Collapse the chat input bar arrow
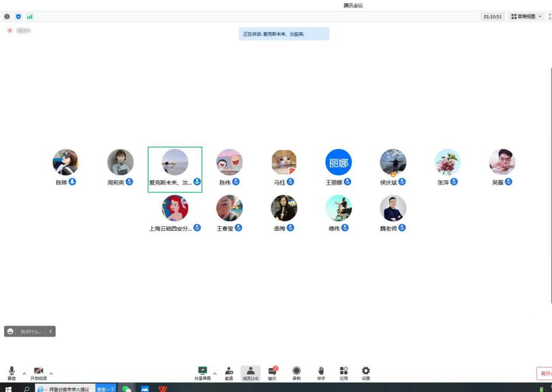Screen dimensions: 552x392 pyautogui.click(x=50, y=331)
